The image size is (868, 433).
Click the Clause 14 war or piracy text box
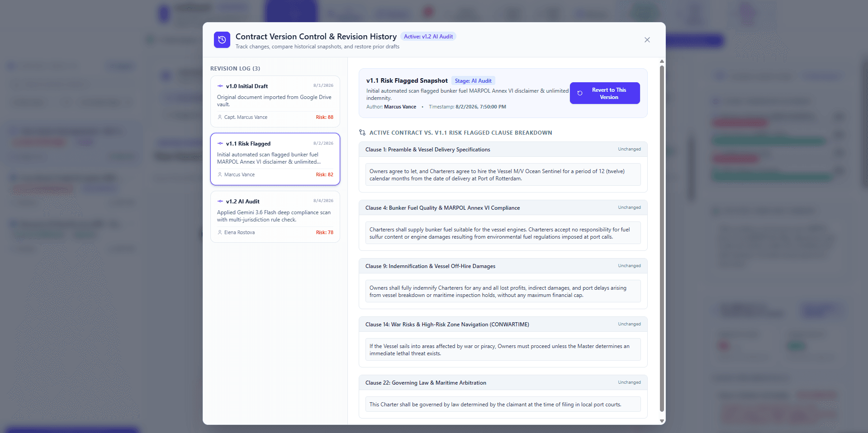503,350
